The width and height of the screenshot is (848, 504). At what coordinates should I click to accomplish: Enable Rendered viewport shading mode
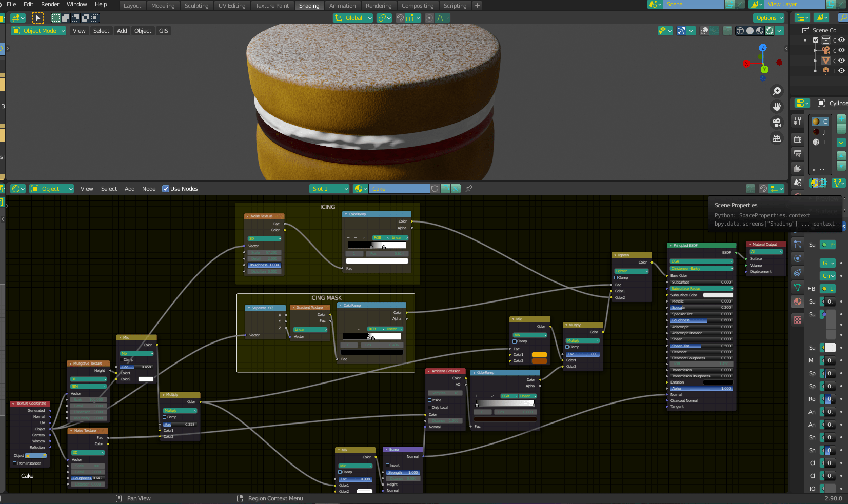pos(770,30)
